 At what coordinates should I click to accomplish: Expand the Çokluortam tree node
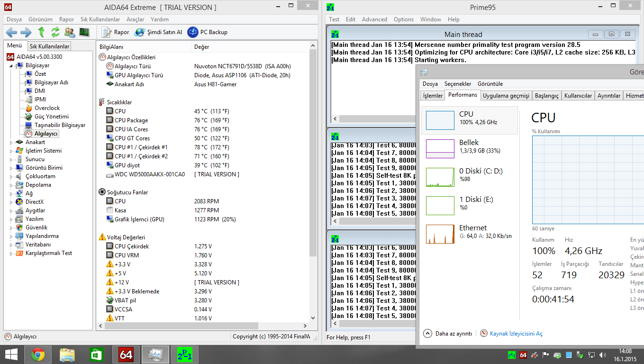pos(12,176)
